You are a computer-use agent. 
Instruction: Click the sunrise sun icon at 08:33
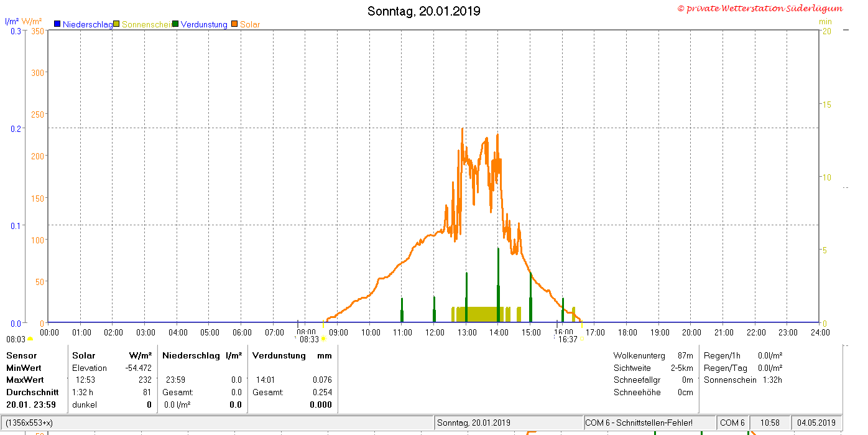pos(323,339)
